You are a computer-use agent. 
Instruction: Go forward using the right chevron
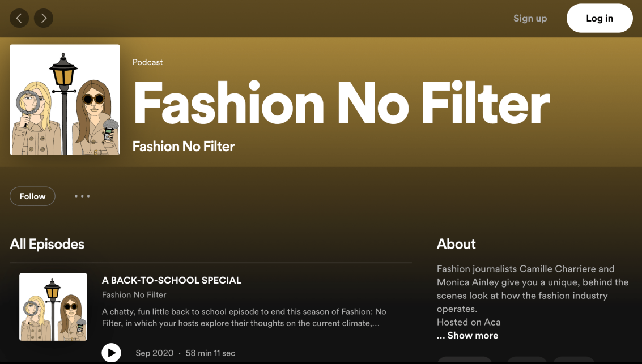tap(44, 18)
